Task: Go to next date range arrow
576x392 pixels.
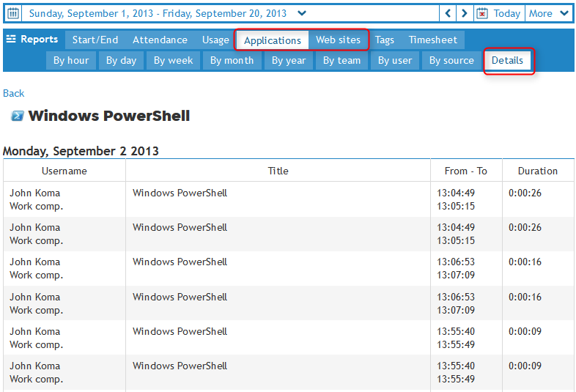Action: tap(465, 14)
